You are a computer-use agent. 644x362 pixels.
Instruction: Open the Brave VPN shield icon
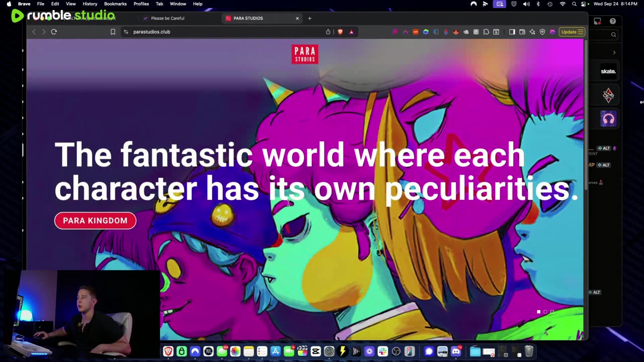[x=542, y=32]
